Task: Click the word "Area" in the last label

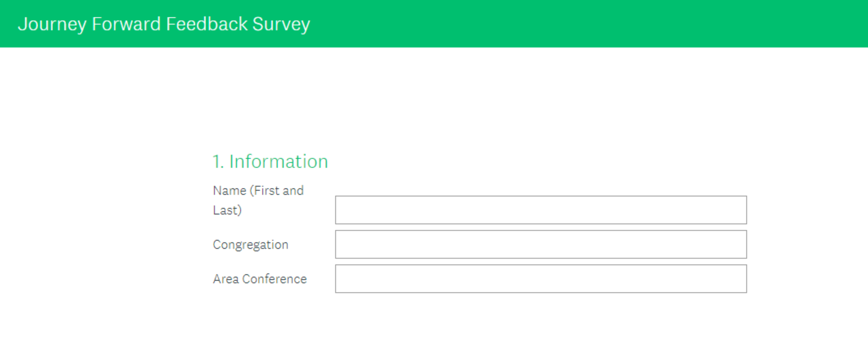Action: pos(226,279)
